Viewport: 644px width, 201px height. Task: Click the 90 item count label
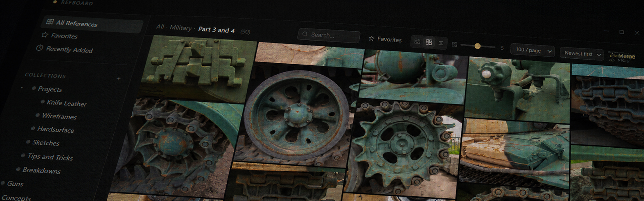tap(245, 32)
